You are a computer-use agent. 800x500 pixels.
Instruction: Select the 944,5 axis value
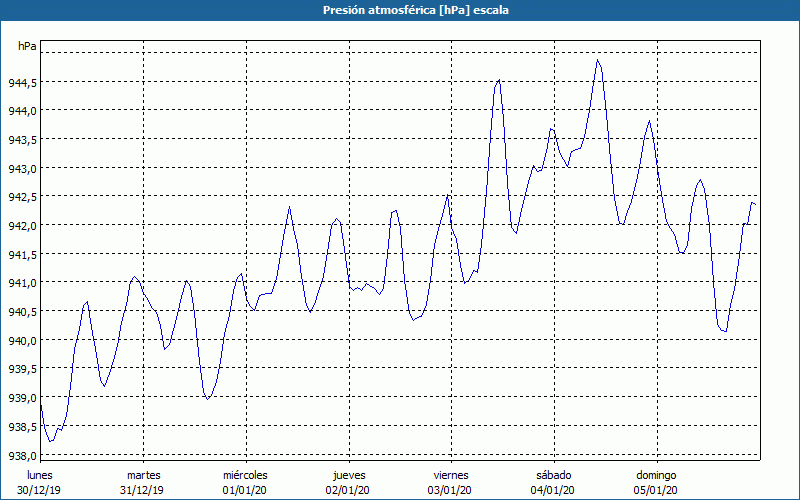pos(21,82)
